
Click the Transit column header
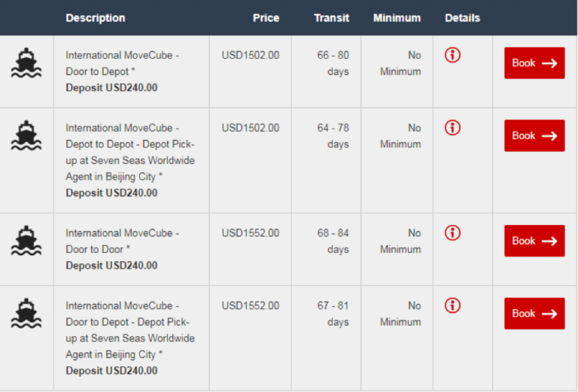(331, 18)
